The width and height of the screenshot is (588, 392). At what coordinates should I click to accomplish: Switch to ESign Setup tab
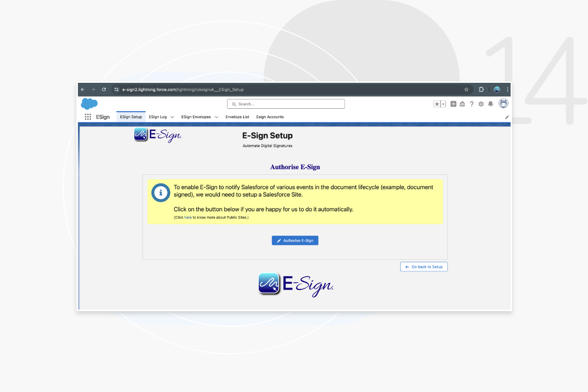[x=131, y=117]
